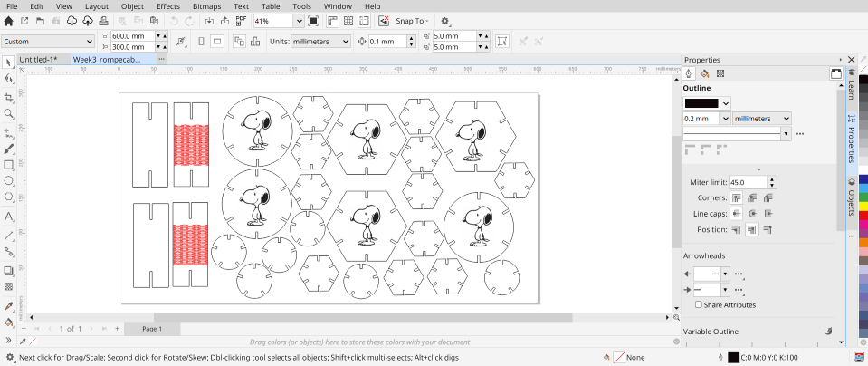
Task: Click the Full-screen preview icon
Action: coord(313,21)
